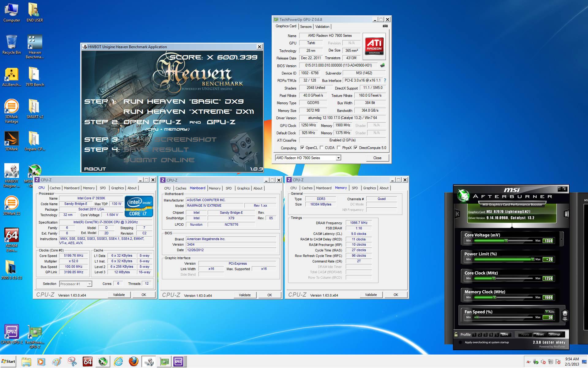Toggle the OpenCL checkbox in GPU-Z
This screenshot has height=368, width=588.
pos(302,148)
